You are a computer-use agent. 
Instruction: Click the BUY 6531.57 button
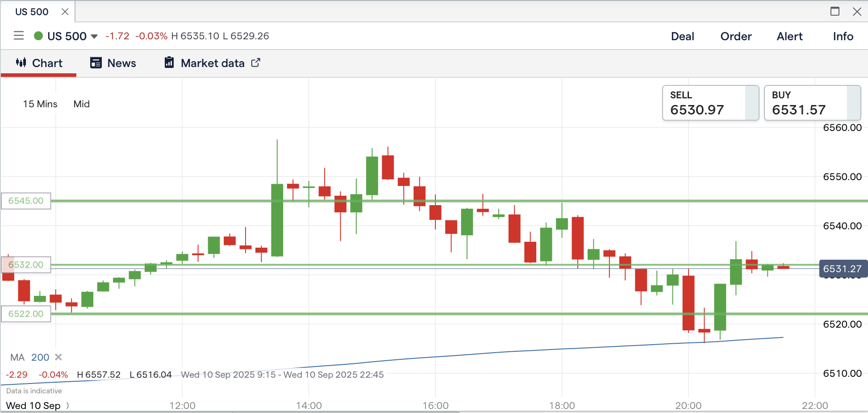pos(812,103)
